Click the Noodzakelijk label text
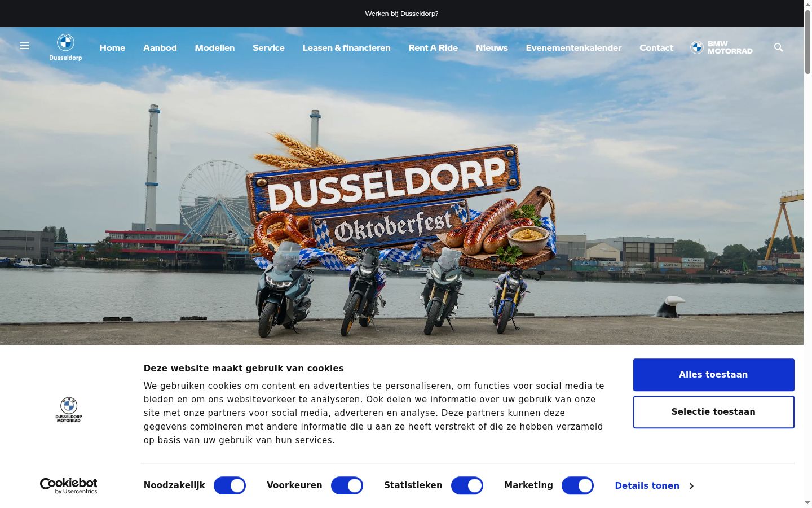 click(174, 485)
